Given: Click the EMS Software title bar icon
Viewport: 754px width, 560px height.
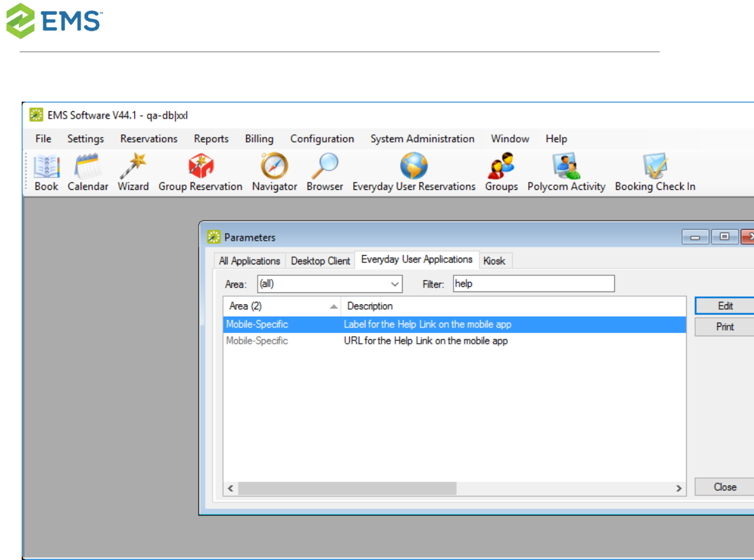Looking at the screenshot, I should click(x=36, y=115).
